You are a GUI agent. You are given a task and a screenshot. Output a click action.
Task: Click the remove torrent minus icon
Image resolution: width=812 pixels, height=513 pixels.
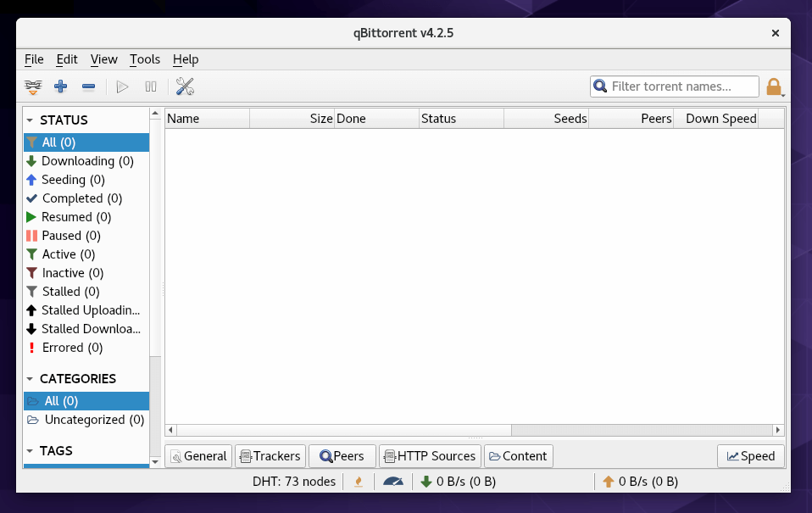(88, 86)
